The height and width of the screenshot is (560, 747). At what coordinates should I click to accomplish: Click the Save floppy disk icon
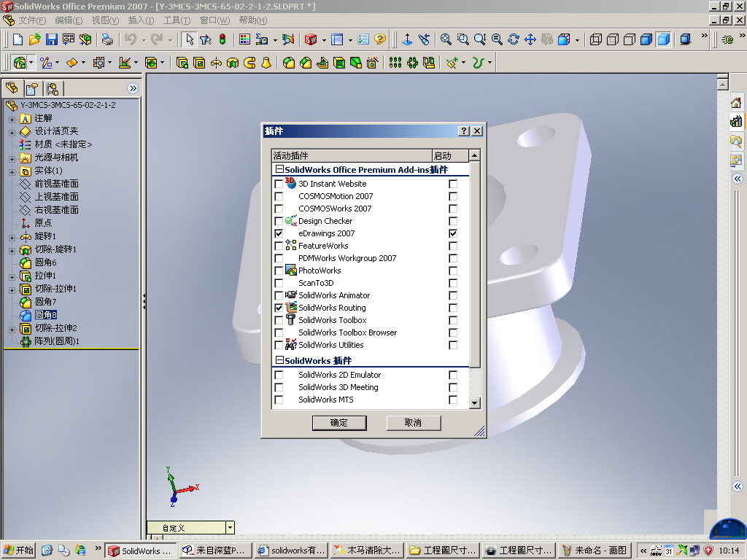pos(52,39)
